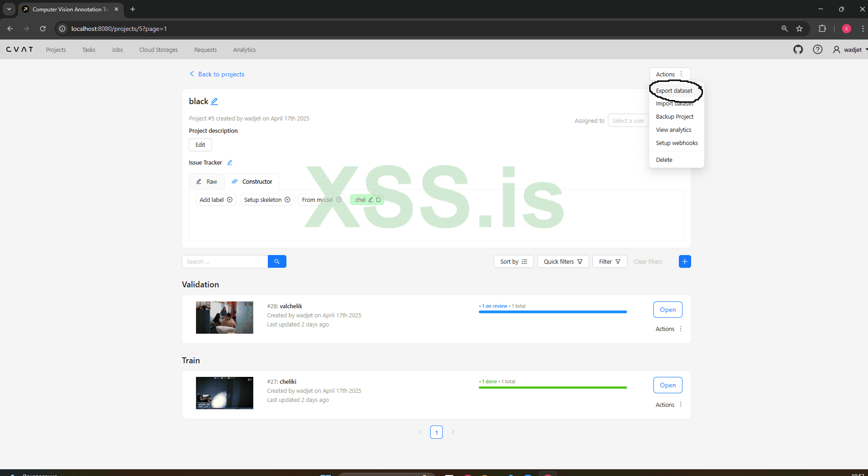Screen dimensions: 868x476
Task: Click the Add label button
Action: point(216,200)
